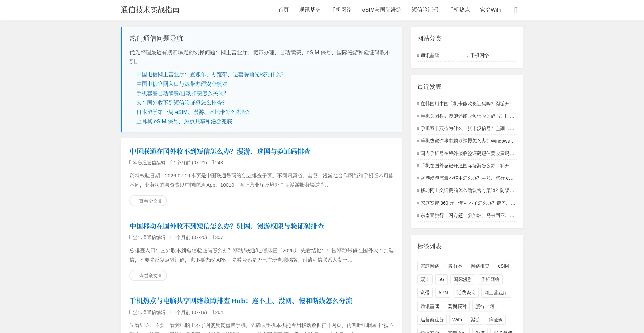Open recent post 家庭宽带 360 元一年办不了怎么办
644x333 pixels.
pyautogui.click(x=467, y=203)
